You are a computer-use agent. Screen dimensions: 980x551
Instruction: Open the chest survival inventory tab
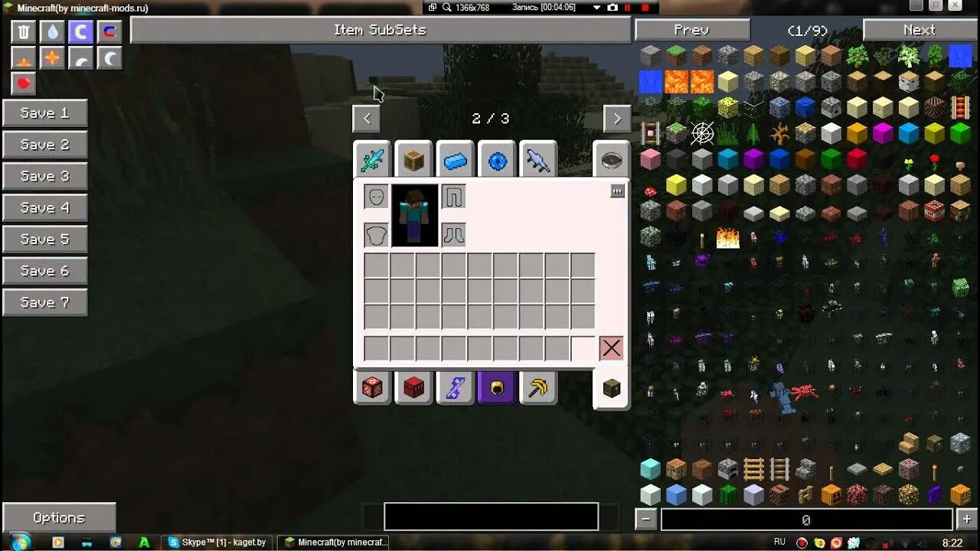(612, 388)
